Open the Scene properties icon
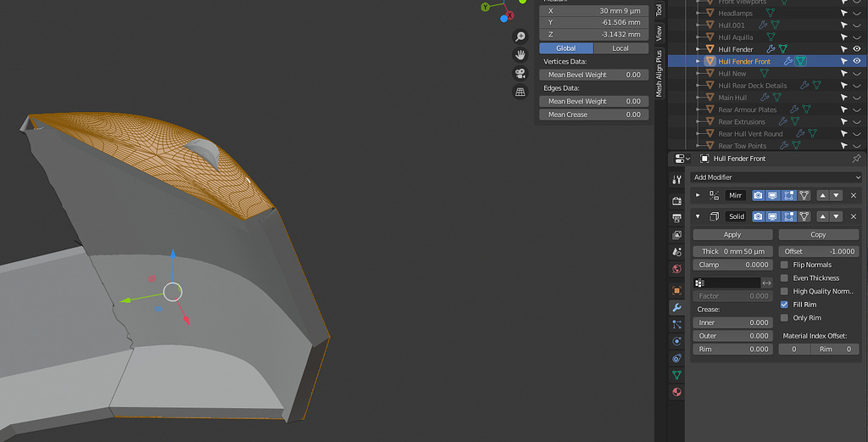Screen dimensions: 868x442 point(676,252)
